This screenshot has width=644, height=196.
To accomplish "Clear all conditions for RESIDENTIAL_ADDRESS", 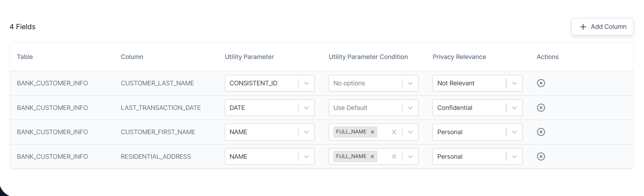I will pos(394,157).
